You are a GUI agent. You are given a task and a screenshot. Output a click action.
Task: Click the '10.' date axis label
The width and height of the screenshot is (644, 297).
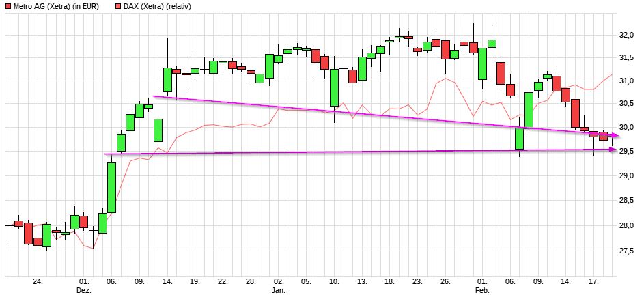(x=335, y=282)
